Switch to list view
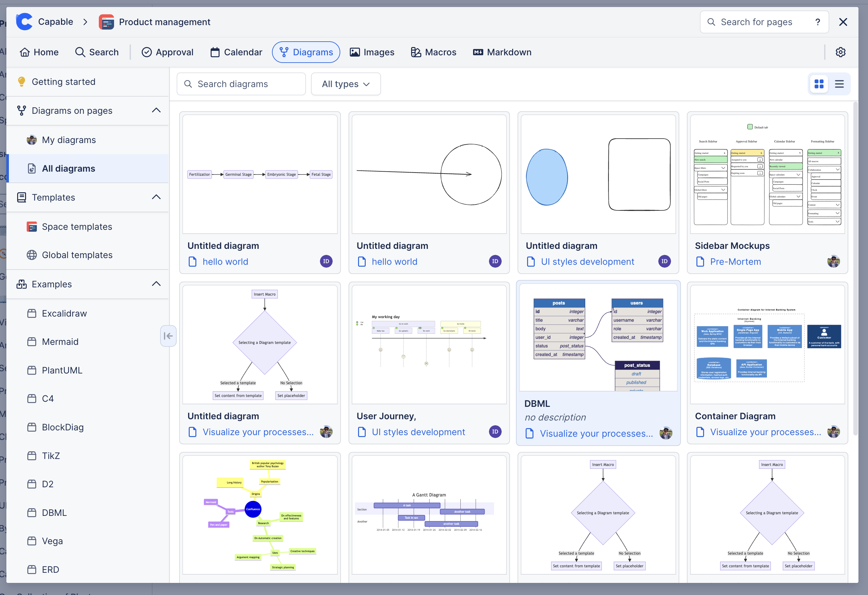Image resolution: width=868 pixels, height=595 pixels. tap(839, 84)
